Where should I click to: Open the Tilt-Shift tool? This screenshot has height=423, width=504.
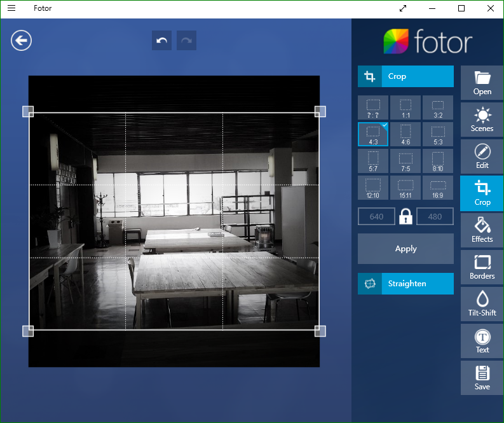click(482, 304)
